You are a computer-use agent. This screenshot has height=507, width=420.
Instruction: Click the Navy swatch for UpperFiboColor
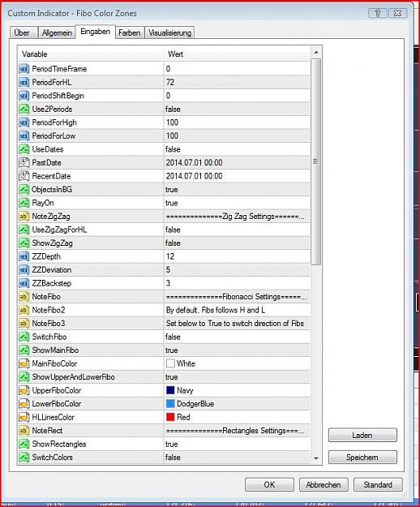[x=170, y=391]
